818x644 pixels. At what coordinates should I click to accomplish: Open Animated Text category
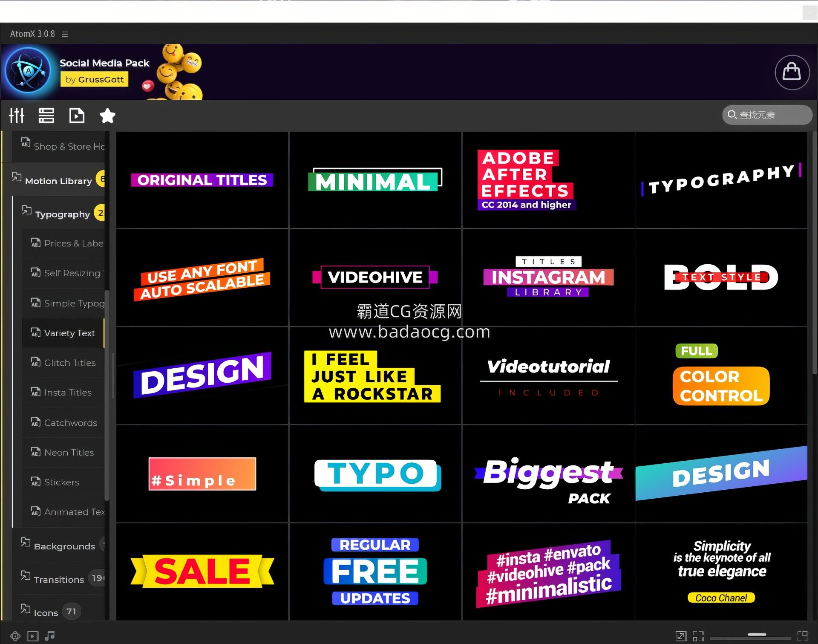tap(63, 512)
